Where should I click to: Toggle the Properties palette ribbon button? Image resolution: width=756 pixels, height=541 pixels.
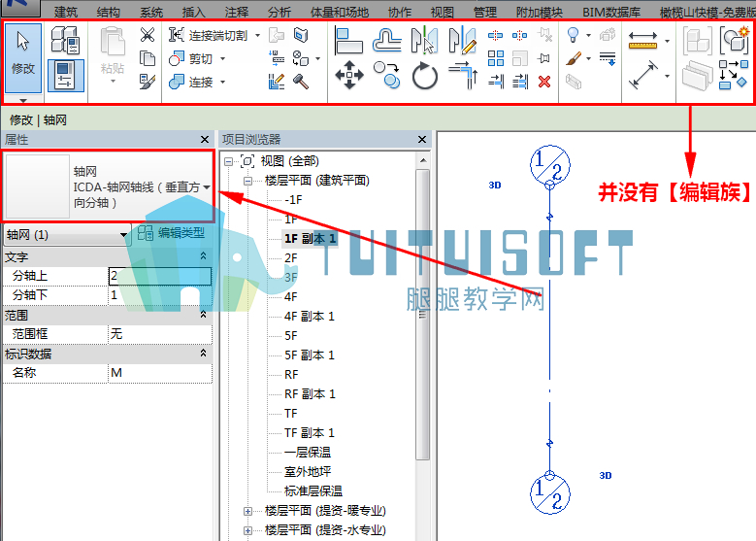(x=66, y=76)
